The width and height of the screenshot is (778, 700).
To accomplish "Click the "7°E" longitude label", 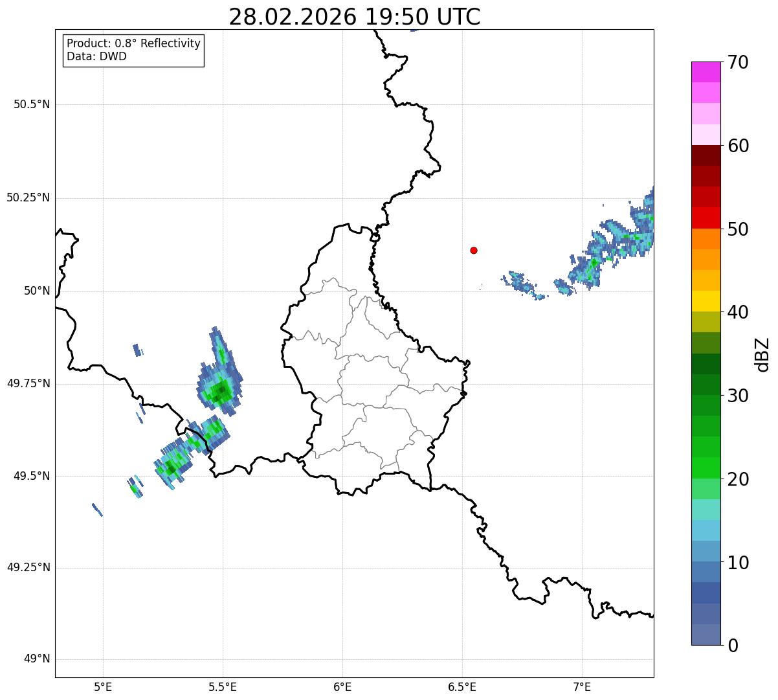I will point(582,687).
